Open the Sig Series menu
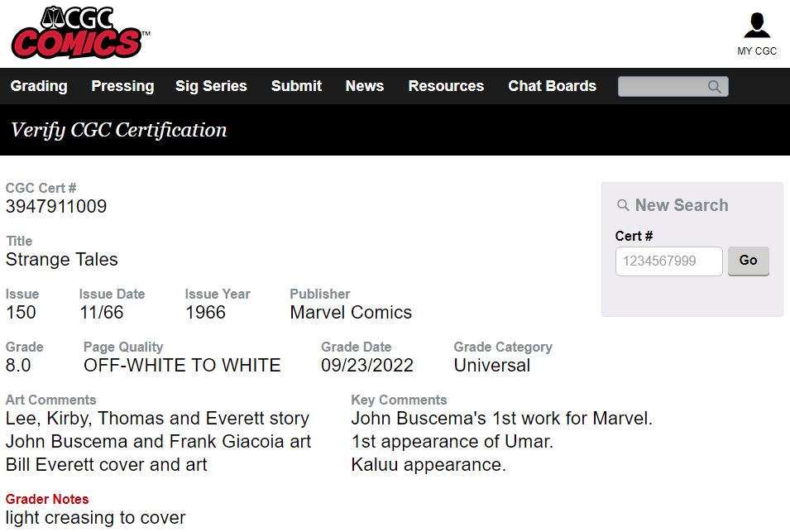 tap(211, 86)
